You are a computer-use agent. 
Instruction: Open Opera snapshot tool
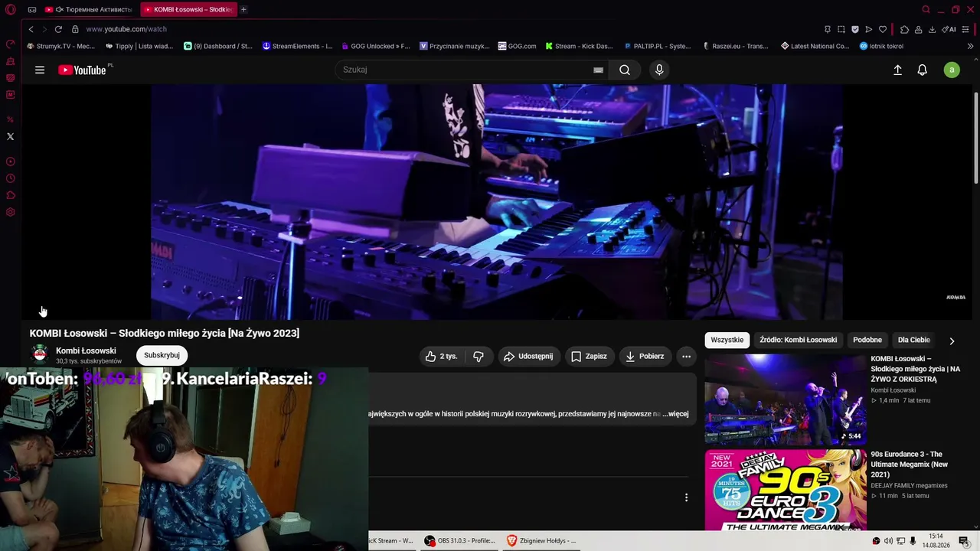[841, 29]
